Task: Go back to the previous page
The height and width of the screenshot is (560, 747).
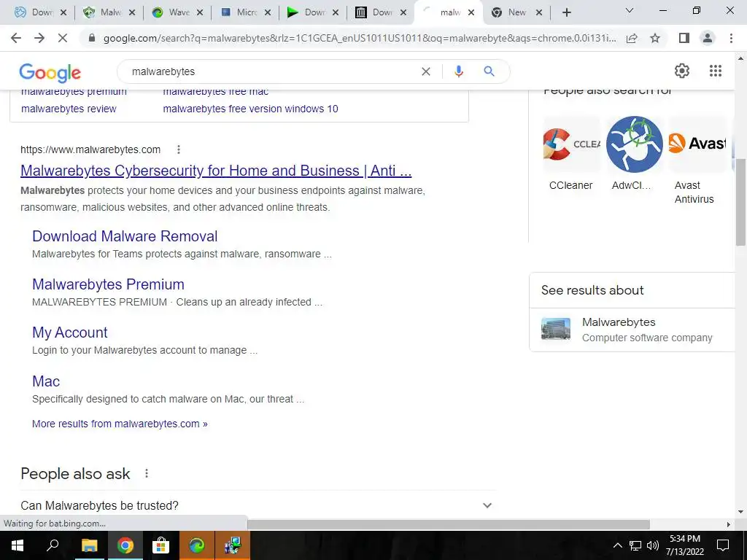Action: 16,38
